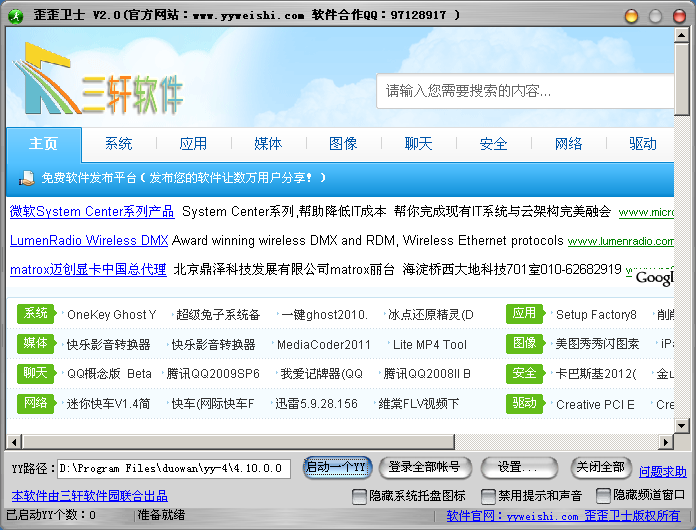Open the 应用 tab
Image resolution: width=696 pixels, height=530 pixels.
(x=193, y=144)
